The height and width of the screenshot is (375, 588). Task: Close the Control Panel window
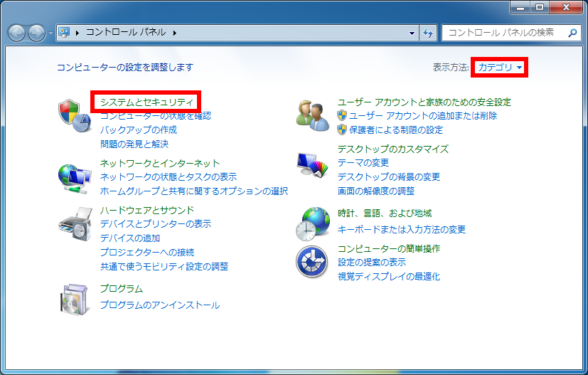click(566, 7)
